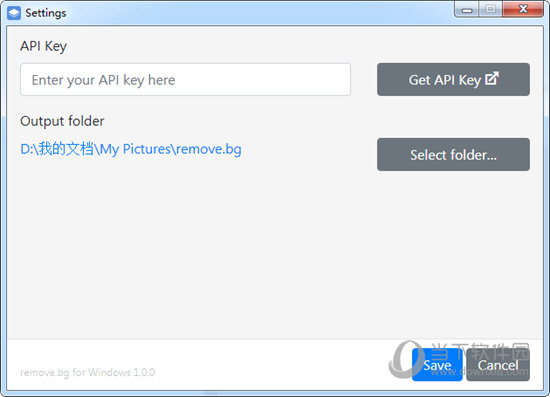This screenshot has height=397, width=550.
Task: Minimize the Settings window
Action: click(467, 9)
